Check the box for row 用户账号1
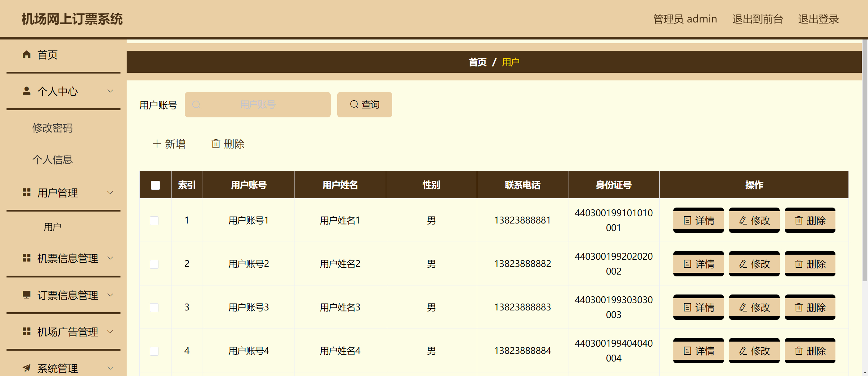The width and height of the screenshot is (868, 376). click(x=154, y=221)
